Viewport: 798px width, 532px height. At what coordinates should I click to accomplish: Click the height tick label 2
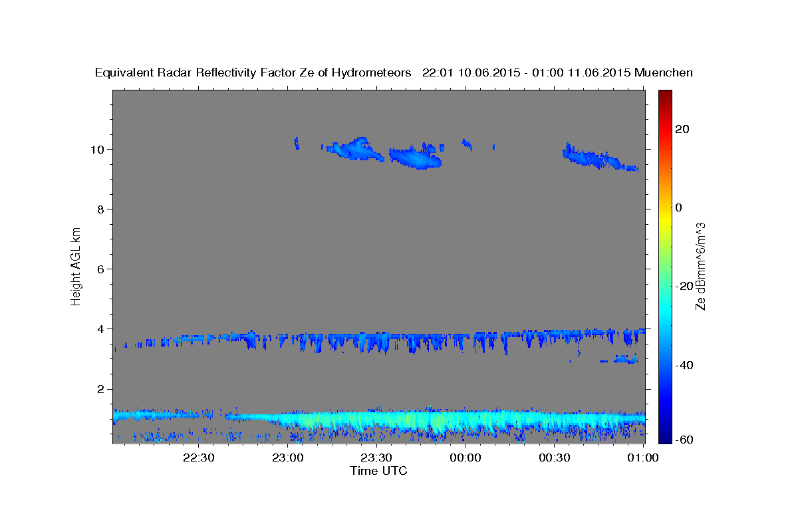[102, 389]
